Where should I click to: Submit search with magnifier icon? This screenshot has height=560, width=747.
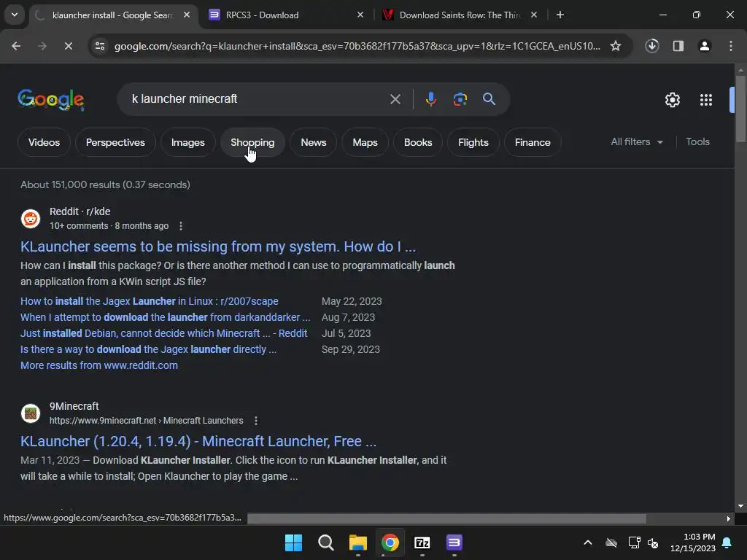tap(489, 99)
